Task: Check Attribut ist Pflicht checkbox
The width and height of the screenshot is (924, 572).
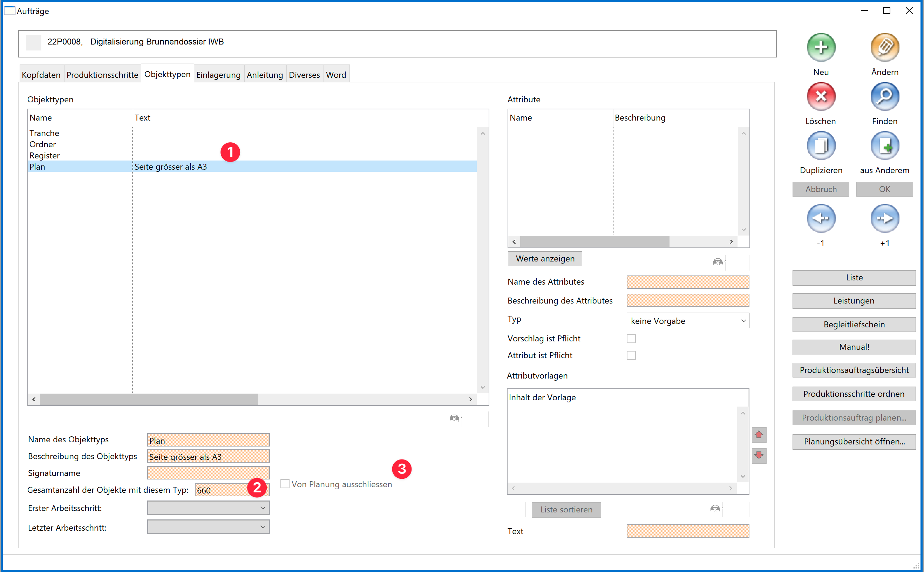Action: click(x=631, y=355)
